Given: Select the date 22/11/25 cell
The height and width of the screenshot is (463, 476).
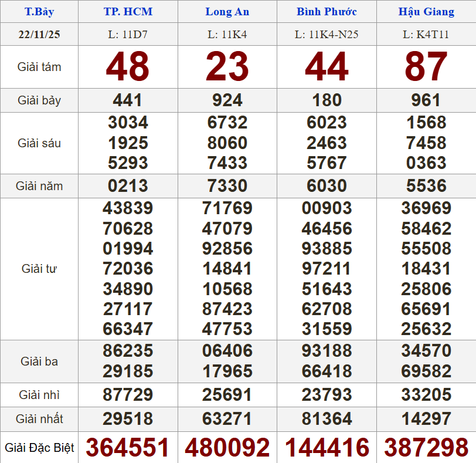Looking at the screenshot, I should [x=39, y=35].
